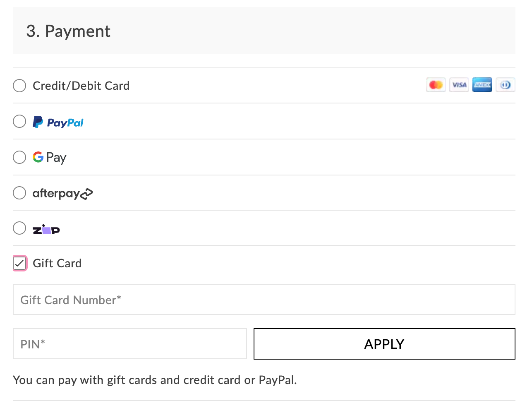
Task: Click the Diners Club card icon
Action: [x=505, y=85]
